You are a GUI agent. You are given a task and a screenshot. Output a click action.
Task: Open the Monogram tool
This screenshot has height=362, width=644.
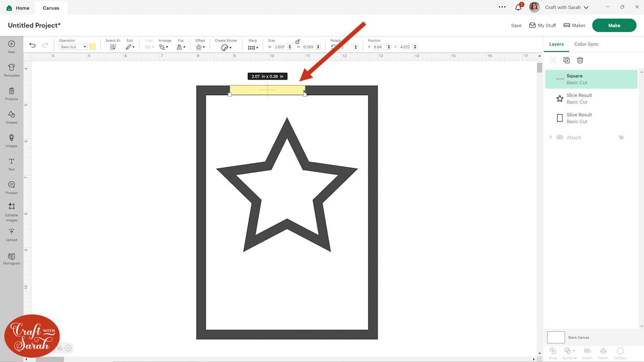12,258
